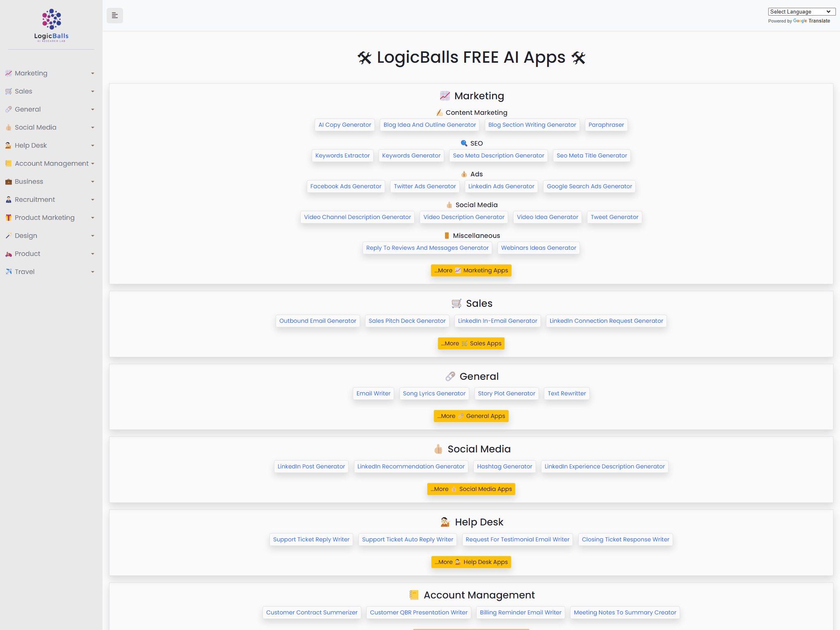Click More Marketing Apps button

(x=471, y=271)
